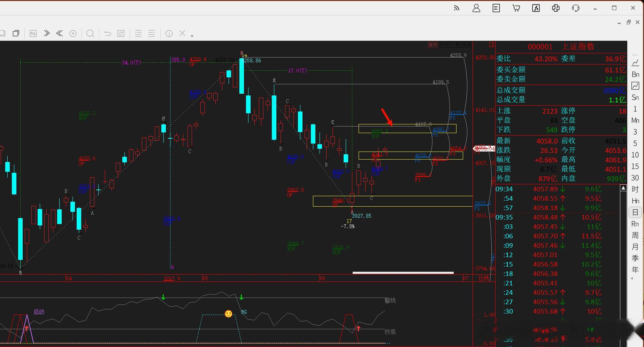Toggle the 复权 button on chart
This screenshot has width=644, height=347.
pyautogui.click(x=433, y=45)
